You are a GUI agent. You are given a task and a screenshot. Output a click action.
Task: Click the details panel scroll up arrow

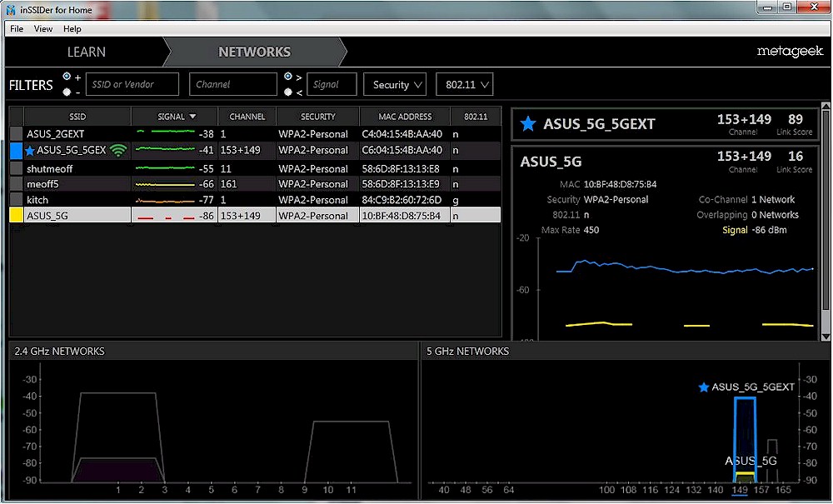click(x=826, y=107)
